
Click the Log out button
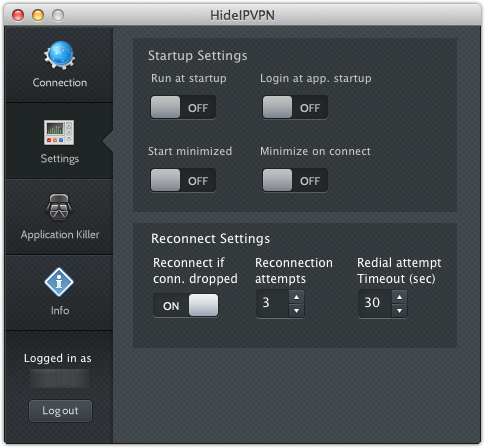[60, 411]
